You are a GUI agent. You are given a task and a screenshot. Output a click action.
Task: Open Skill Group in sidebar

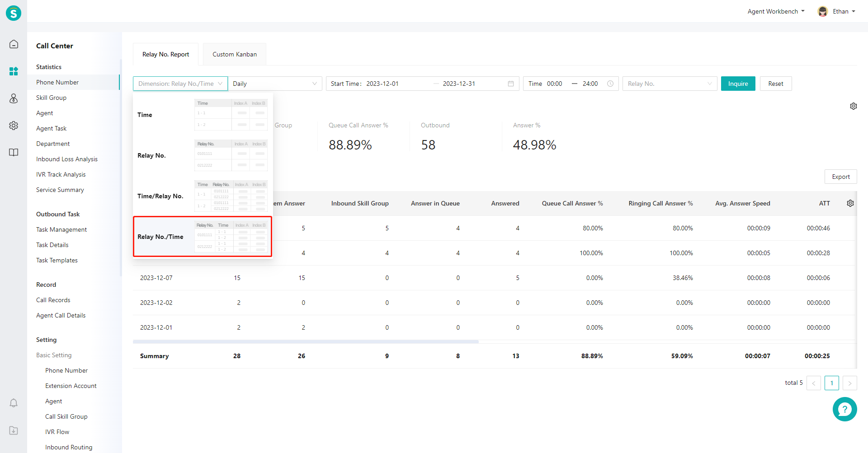tap(51, 98)
